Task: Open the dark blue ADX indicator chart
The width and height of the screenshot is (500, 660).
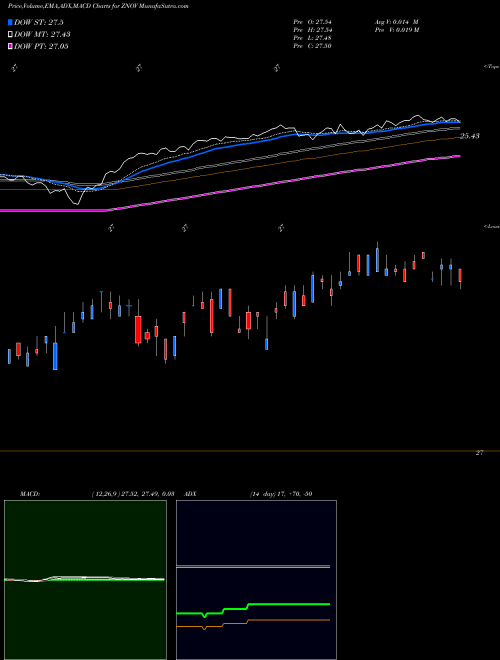Action: pos(256,580)
